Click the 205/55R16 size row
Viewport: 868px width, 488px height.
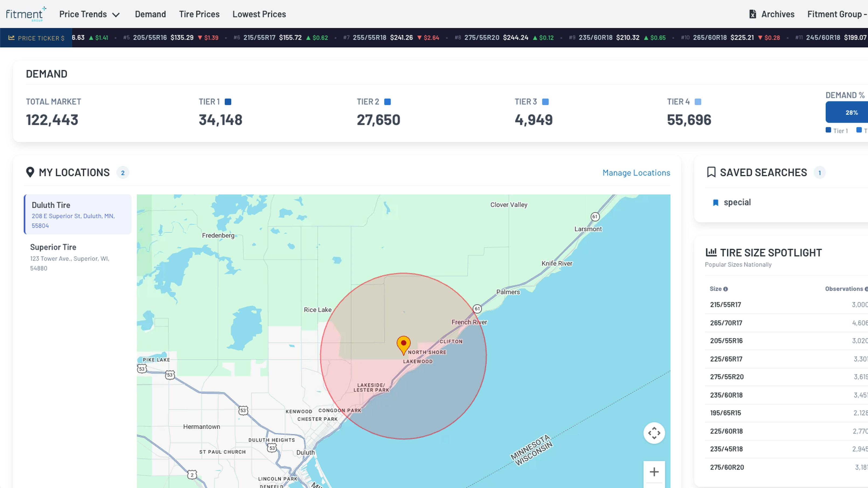(786, 340)
